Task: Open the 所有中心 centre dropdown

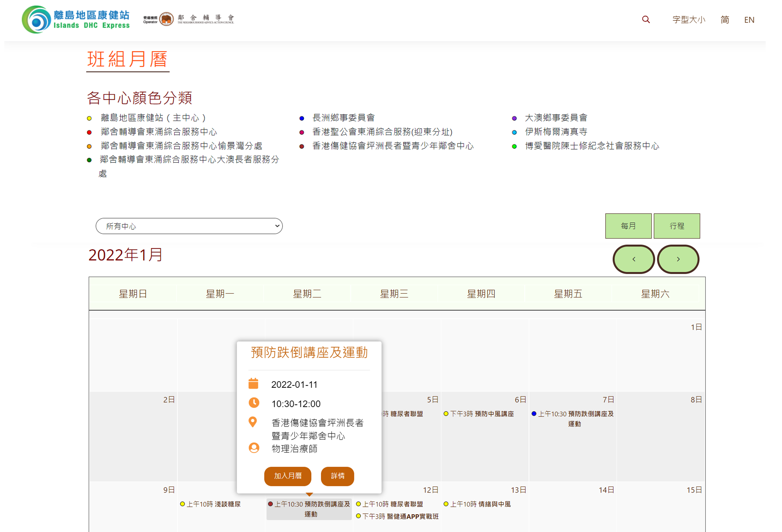Action: point(189,226)
